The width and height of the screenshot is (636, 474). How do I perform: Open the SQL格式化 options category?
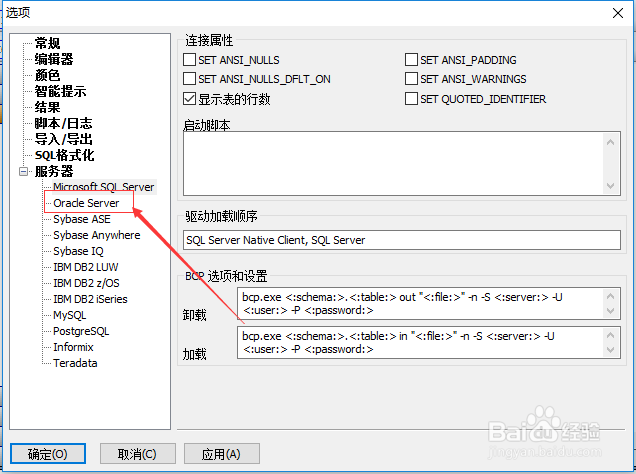click(x=64, y=155)
